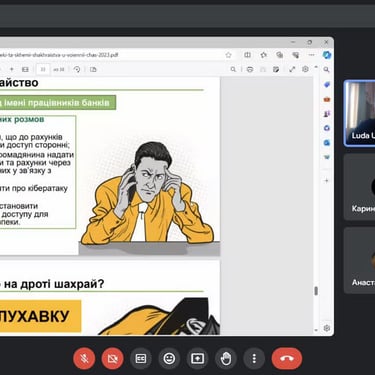
Task: Open the blue tag Shopping sidebar icon
Action: [x=327, y=85]
